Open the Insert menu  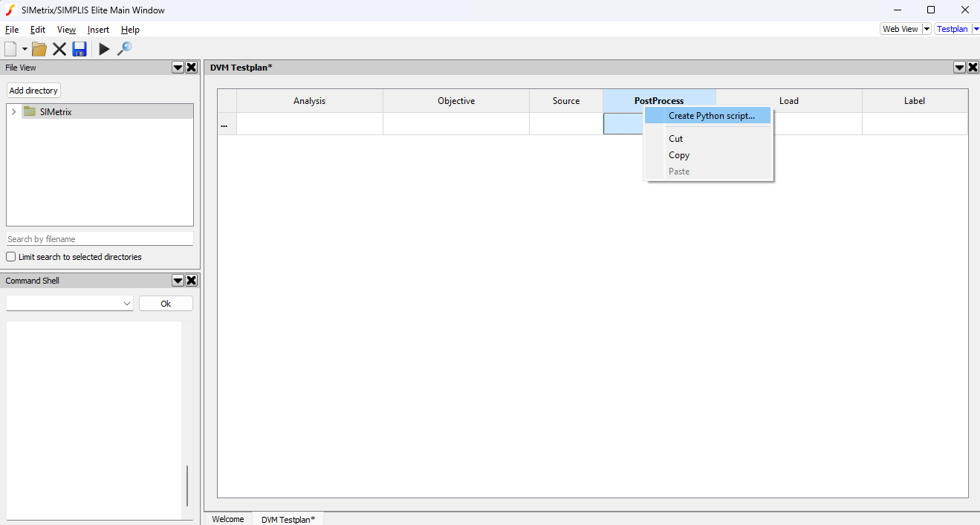pyautogui.click(x=98, y=30)
